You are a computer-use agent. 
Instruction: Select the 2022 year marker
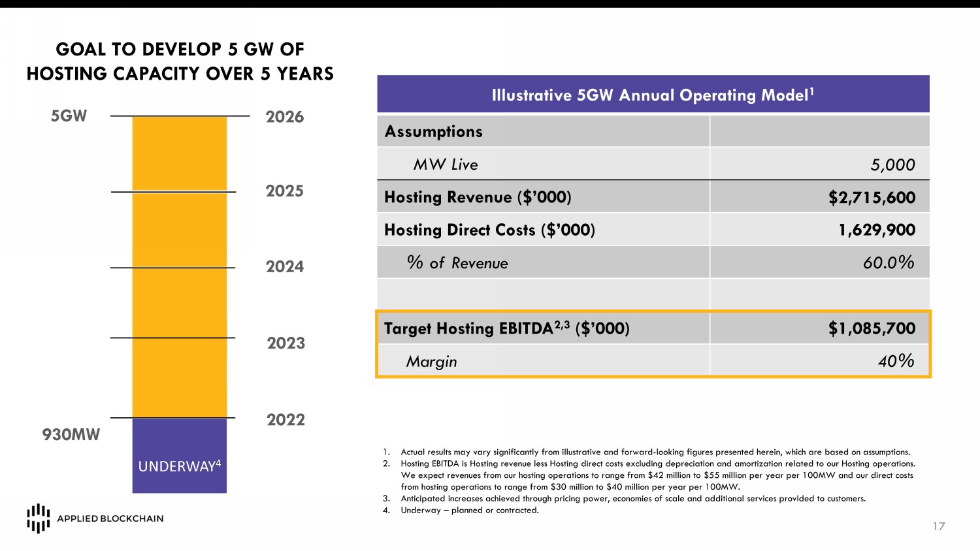click(286, 420)
